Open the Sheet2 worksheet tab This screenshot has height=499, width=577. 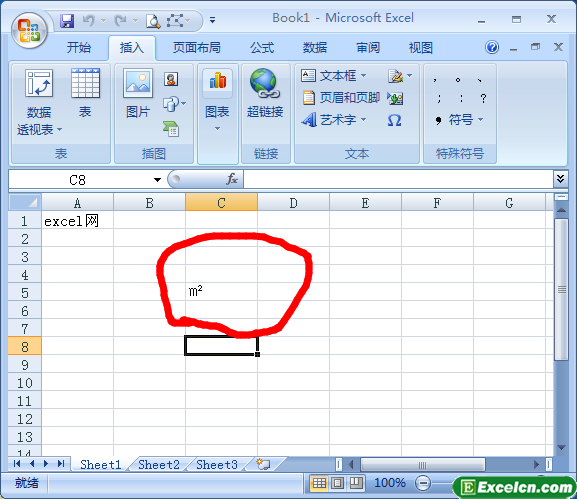coord(159,464)
